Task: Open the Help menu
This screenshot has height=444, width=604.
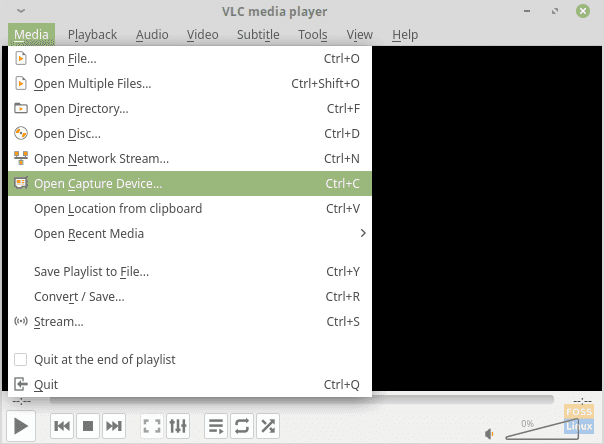Action: point(405,35)
